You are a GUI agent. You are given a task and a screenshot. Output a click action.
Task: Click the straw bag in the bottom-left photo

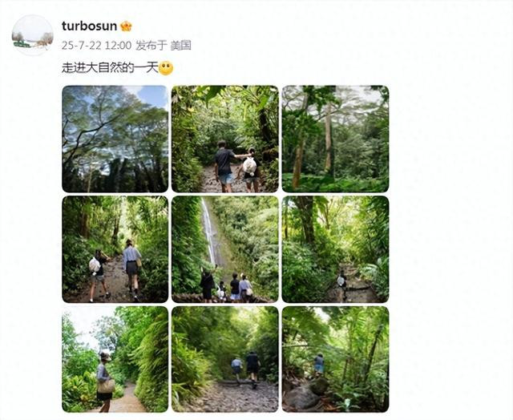(106, 386)
